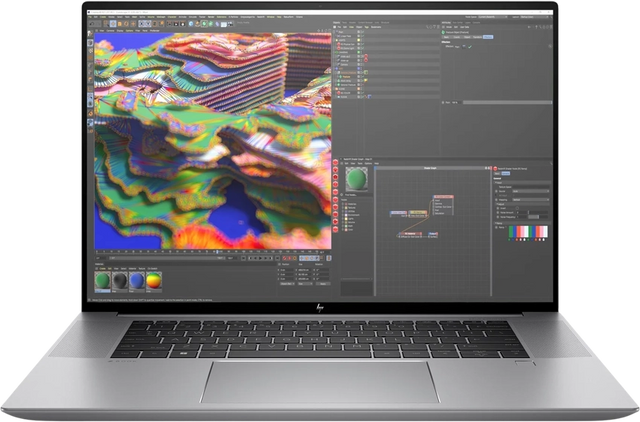Click the blue sphere material icon
Image resolution: width=640 pixels, height=422 pixels.
coord(135,281)
